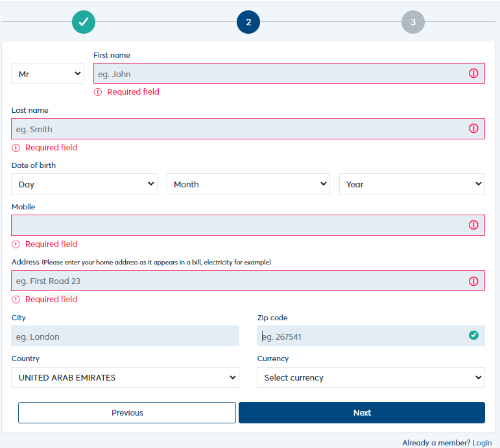Focus the Mobile number input field
The image size is (500, 448).
coord(248,226)
